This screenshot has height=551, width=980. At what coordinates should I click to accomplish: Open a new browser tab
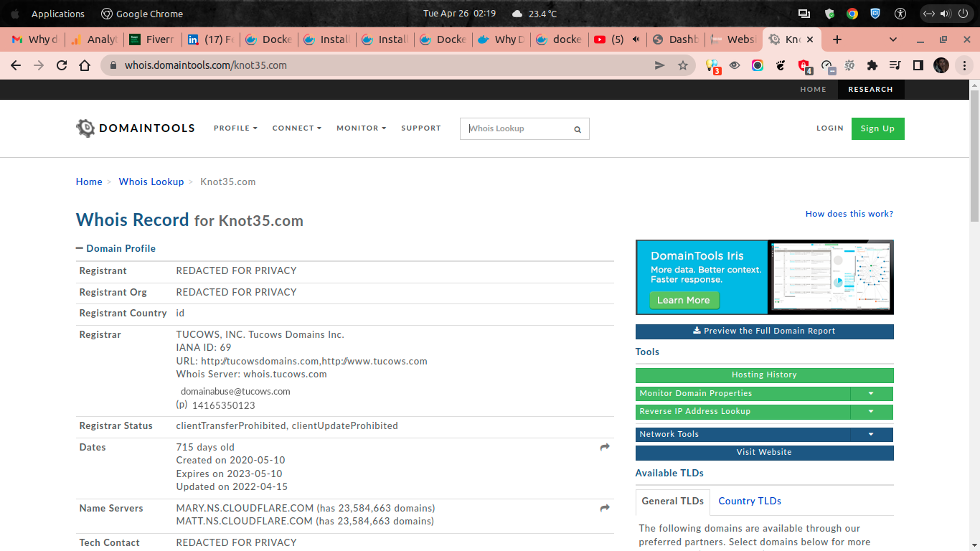tap(837, 39)
